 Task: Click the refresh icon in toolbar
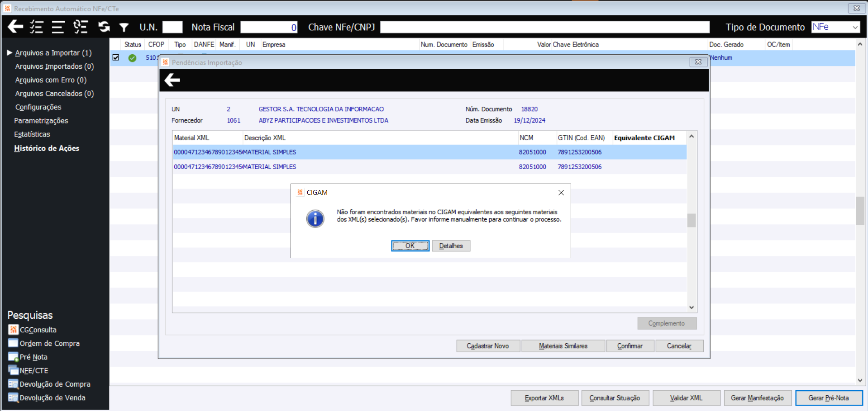click(x=104, y=27)
